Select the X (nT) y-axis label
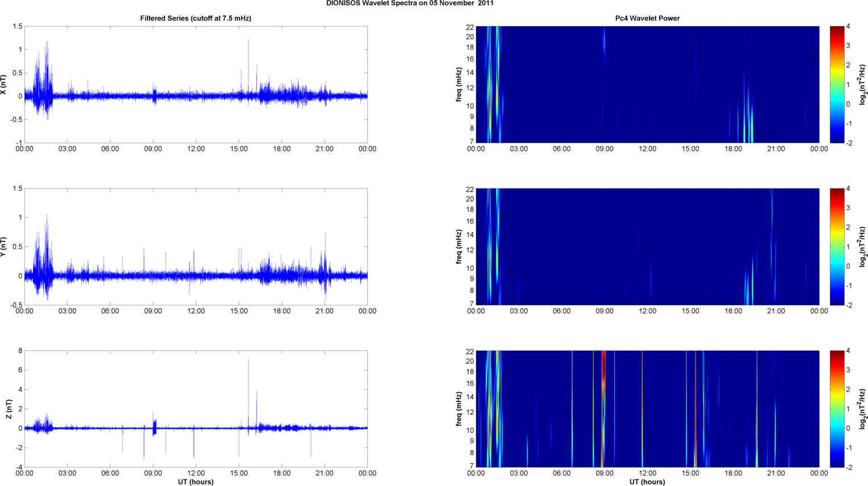 click(x=3, y=84)
